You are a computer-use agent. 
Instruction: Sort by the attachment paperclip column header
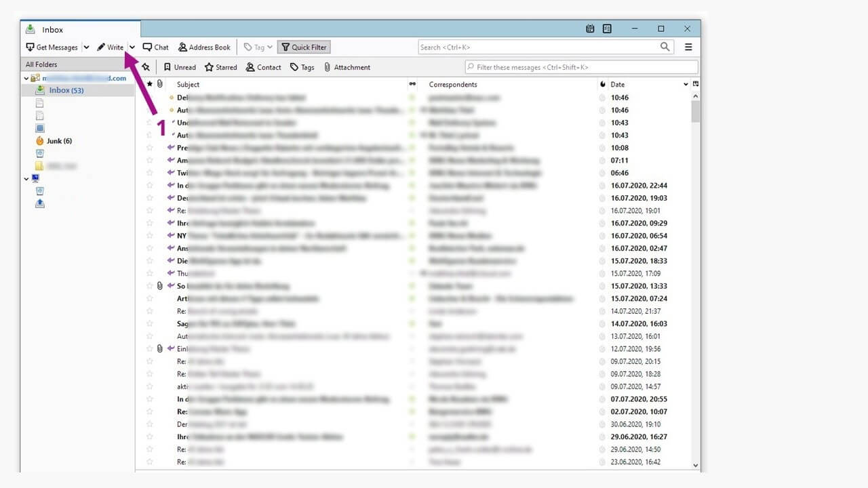pyautogui.click(x=159, y=84)
